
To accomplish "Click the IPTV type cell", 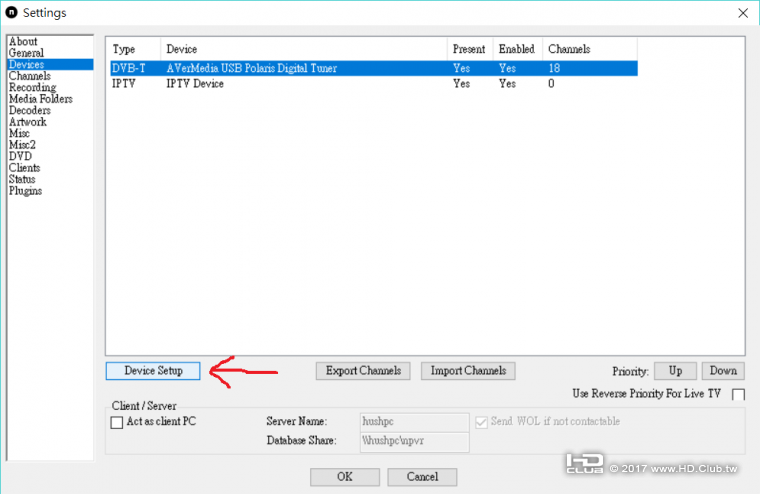I will pos(124,84).
